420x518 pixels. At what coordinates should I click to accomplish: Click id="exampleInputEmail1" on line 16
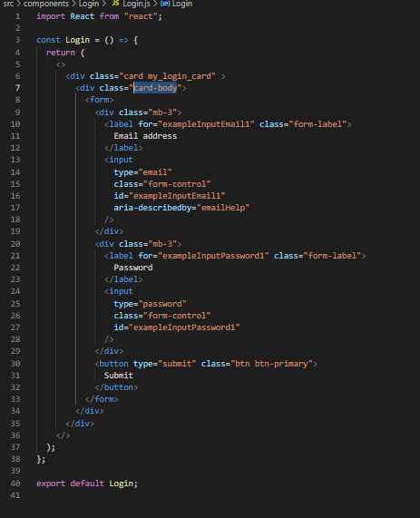(170, 196)
